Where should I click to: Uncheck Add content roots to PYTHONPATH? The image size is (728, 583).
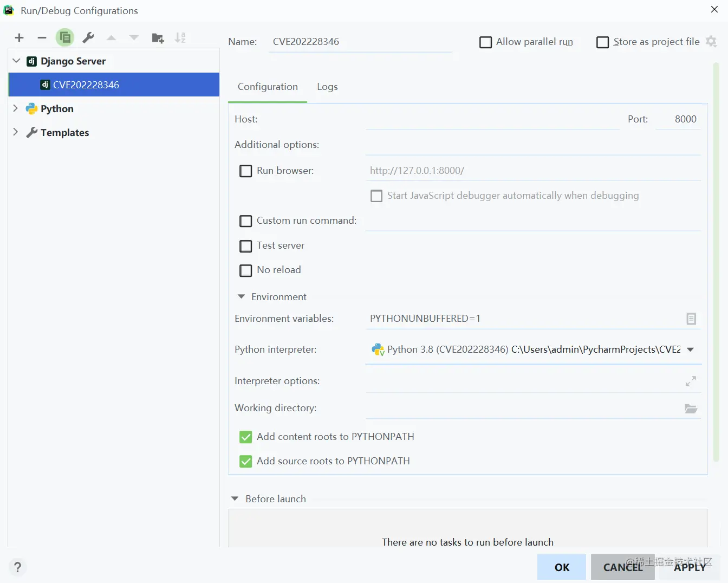[246, 437]
